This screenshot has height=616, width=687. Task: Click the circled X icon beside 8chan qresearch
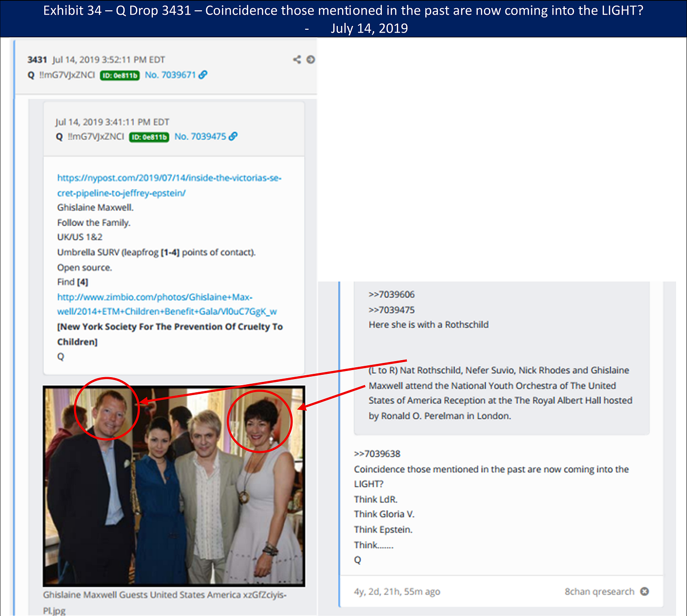pos(645,591)
